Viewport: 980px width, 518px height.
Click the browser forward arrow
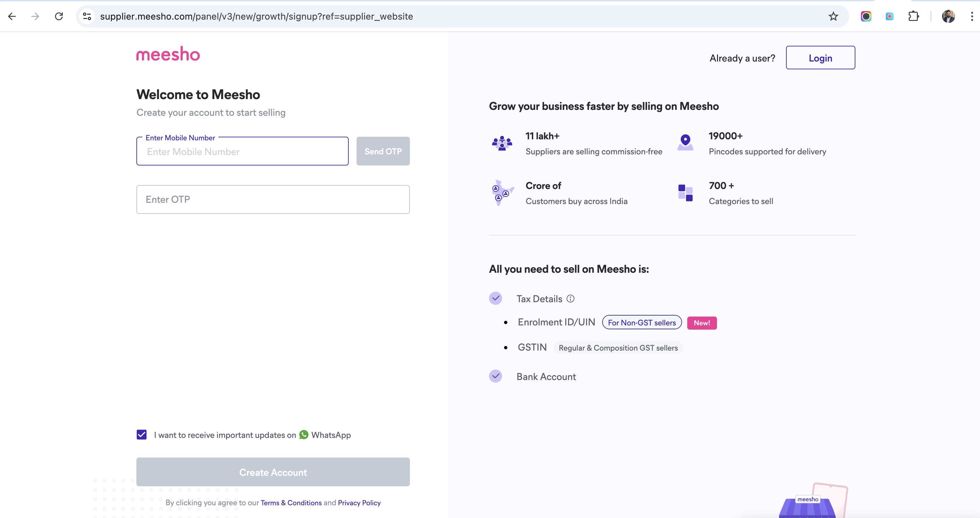tap(35, 16)
